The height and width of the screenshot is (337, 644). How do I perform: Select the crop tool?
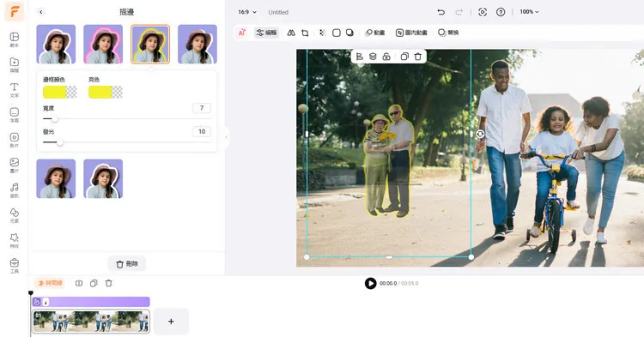(x=305, y=33)
